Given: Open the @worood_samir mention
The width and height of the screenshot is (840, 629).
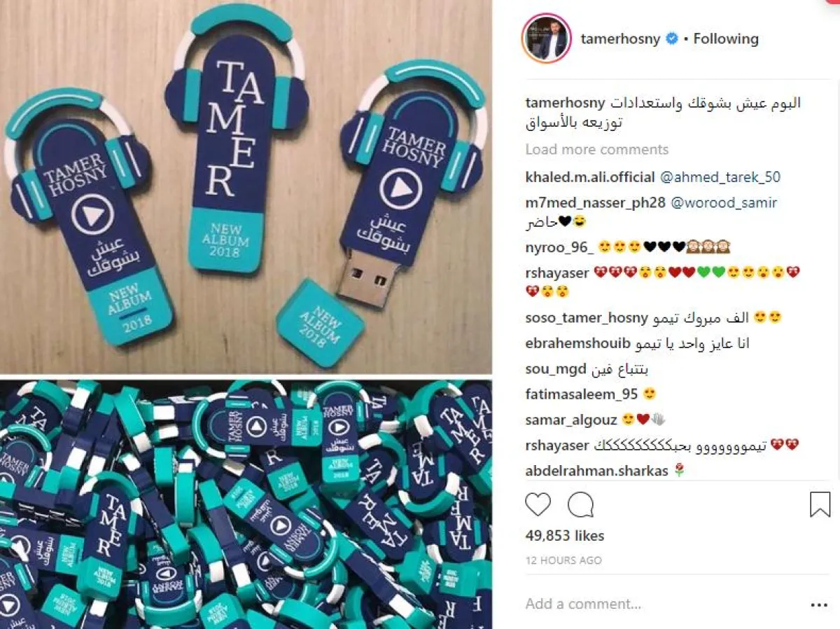Looking at the screenshot, I should pos(724,203).
